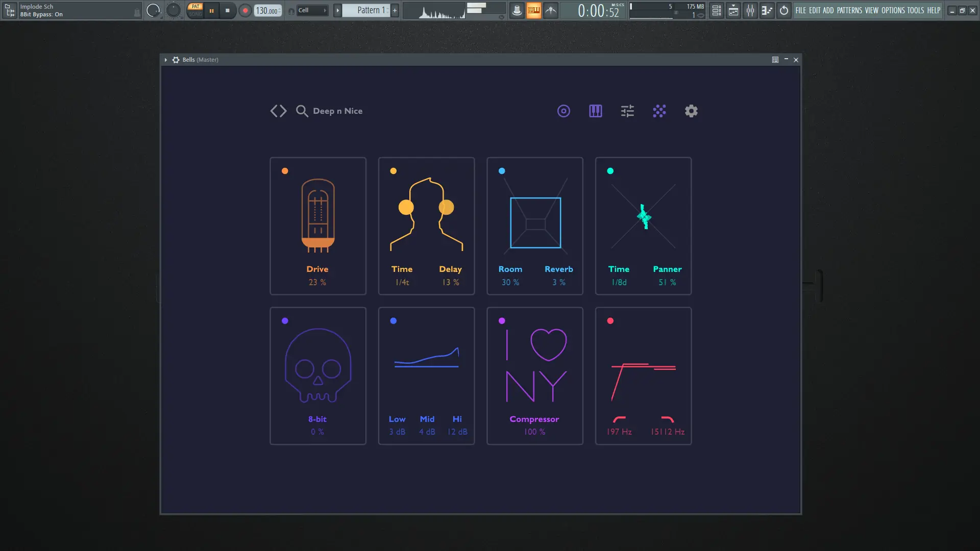980x551 pixels.
Task: Click the purple dots randomize icon
Action: pyautogui.click(x=659, y=111)
